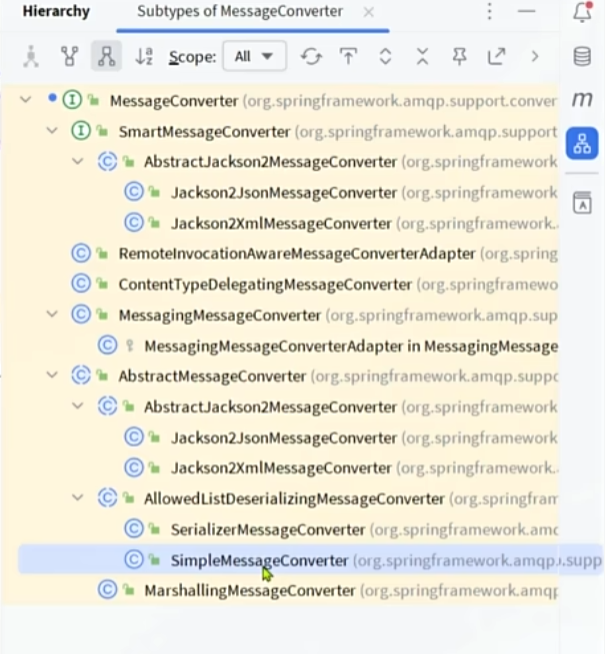Open the Maven tool window
605x654 pixels.
(x=582, y=99)
